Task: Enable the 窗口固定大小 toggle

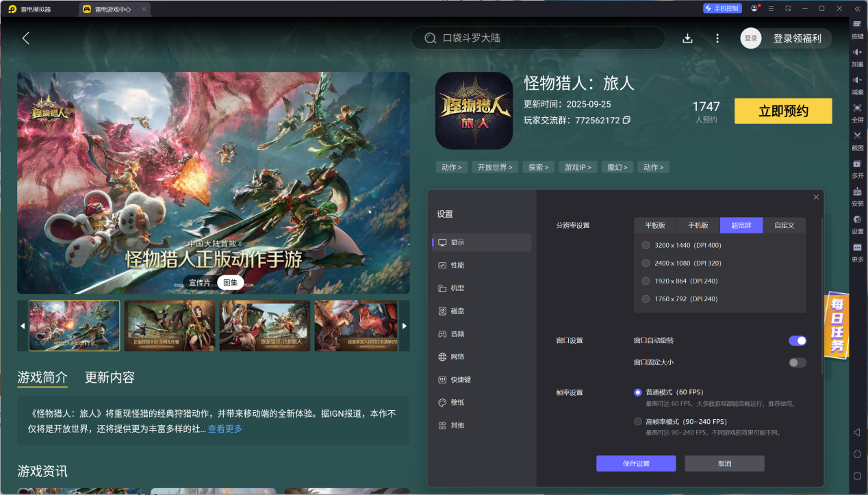Action: click(x=797, y=362)
